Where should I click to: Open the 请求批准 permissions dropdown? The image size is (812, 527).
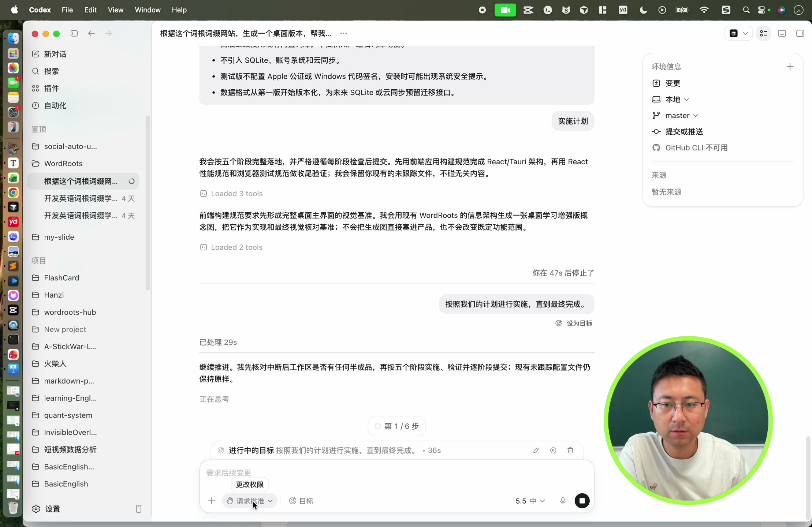click(250, 501)
